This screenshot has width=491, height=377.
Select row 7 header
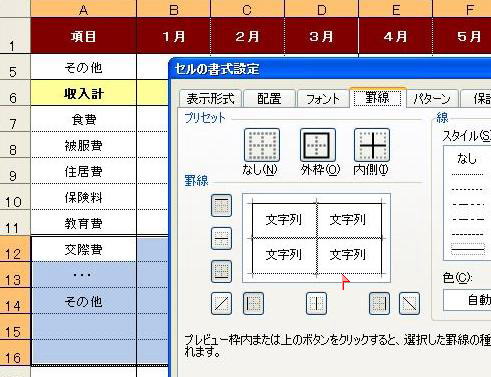(x=15, y=119)
